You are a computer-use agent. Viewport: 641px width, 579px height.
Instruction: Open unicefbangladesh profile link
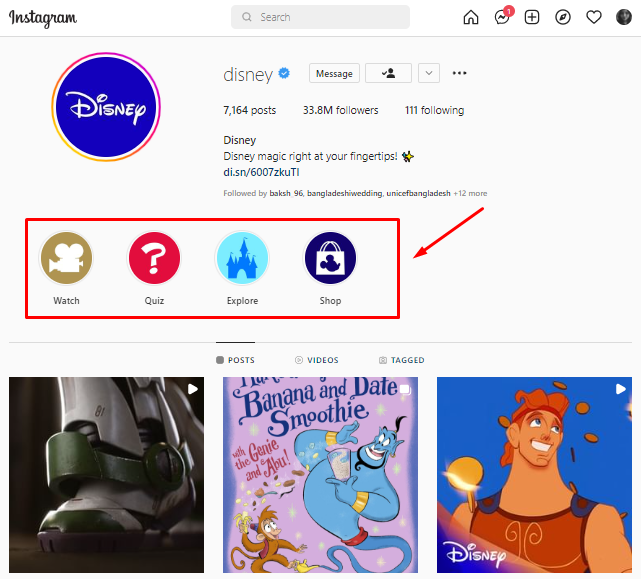tap(418, 193)
